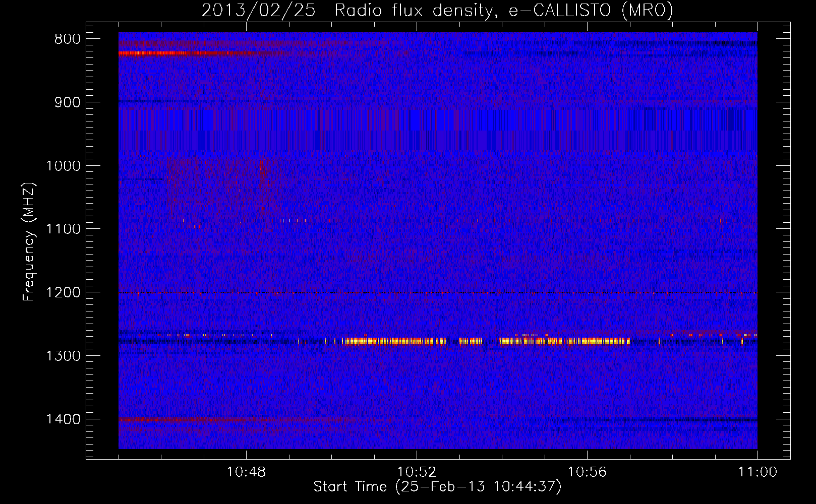Click the 'Frequency (MHZ)' axis label
This screenshot has height=504, width=816.
[x=29, y=242]
